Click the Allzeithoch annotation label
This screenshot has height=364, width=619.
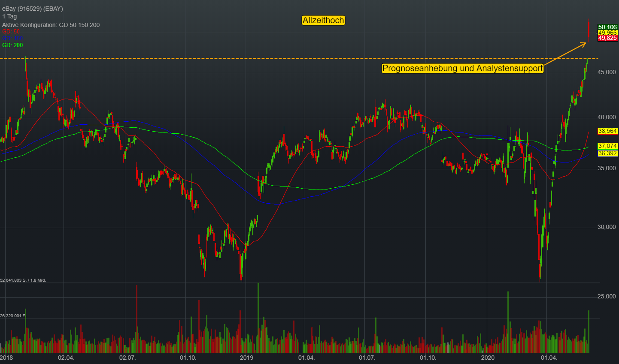point(323,20)
